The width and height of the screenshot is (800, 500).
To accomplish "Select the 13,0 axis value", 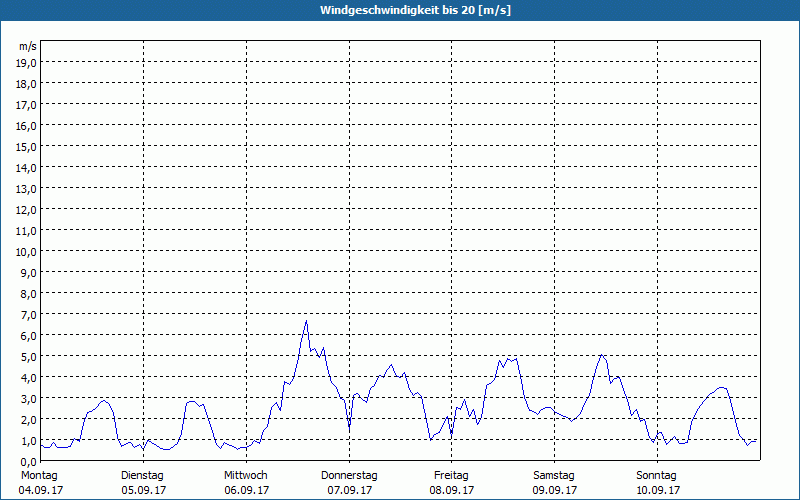I will coord(27,189).
